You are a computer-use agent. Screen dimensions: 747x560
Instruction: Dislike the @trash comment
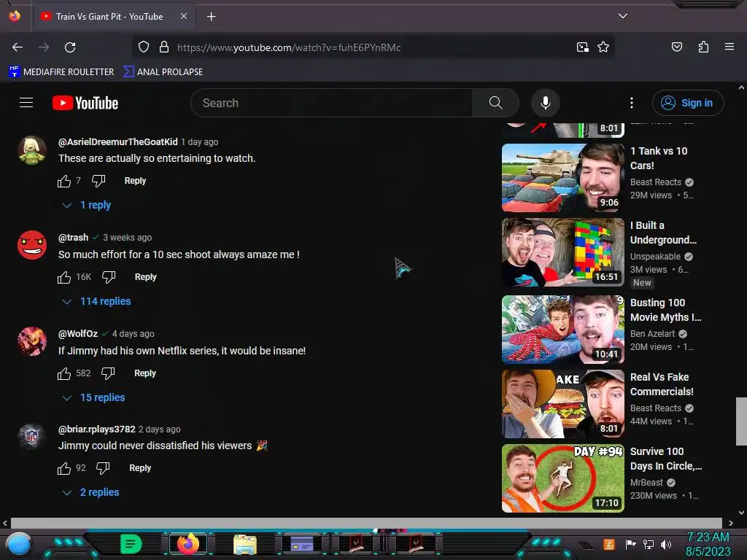pos(109,277)
